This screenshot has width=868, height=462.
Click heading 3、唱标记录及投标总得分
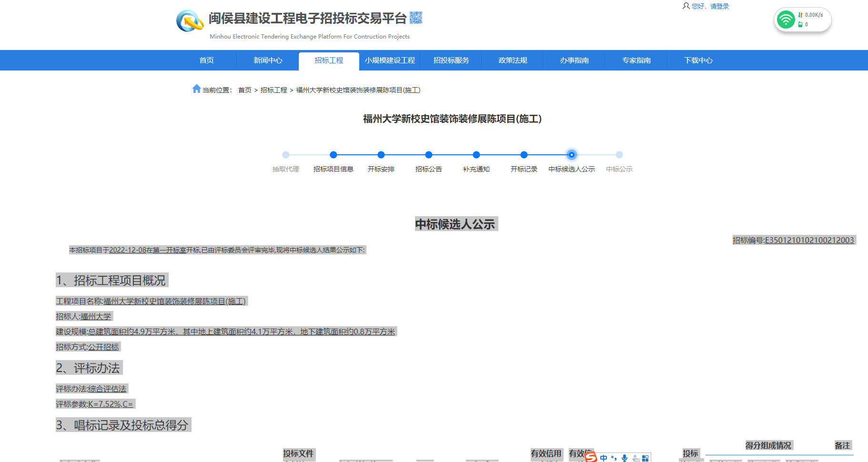(x=123, y=425)
